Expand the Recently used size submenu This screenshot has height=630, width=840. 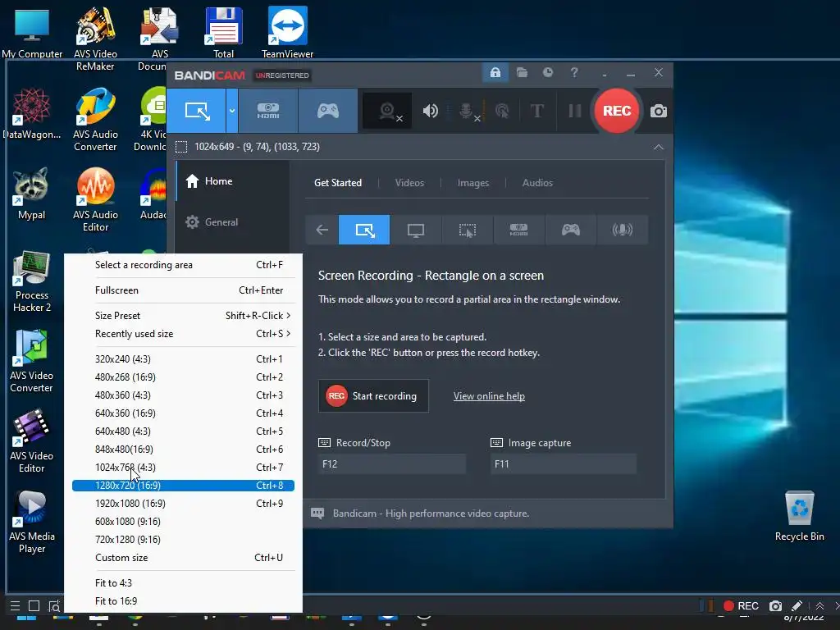[183, 333]
